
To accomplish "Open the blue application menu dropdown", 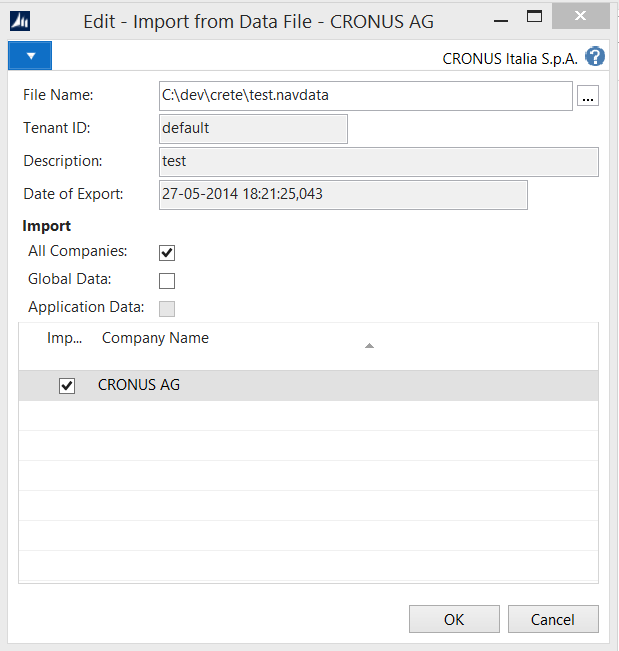I will pyautogui.click(x=30, y=56).
